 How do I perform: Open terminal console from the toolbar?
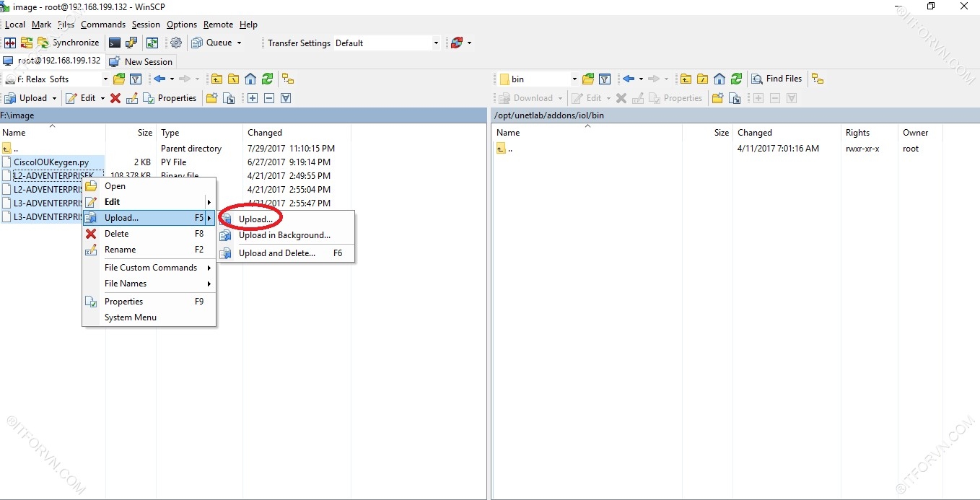point(115,43)
